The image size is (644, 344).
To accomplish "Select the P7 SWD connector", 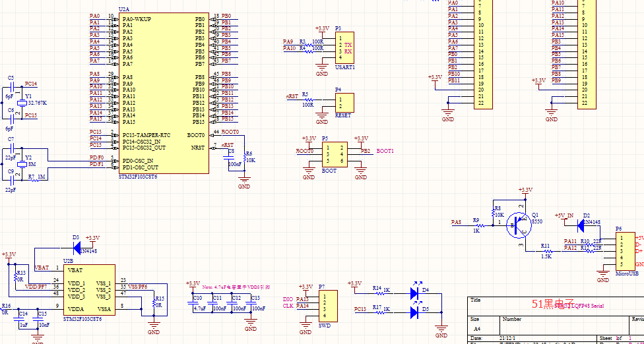I will click(x=328, y=306).
